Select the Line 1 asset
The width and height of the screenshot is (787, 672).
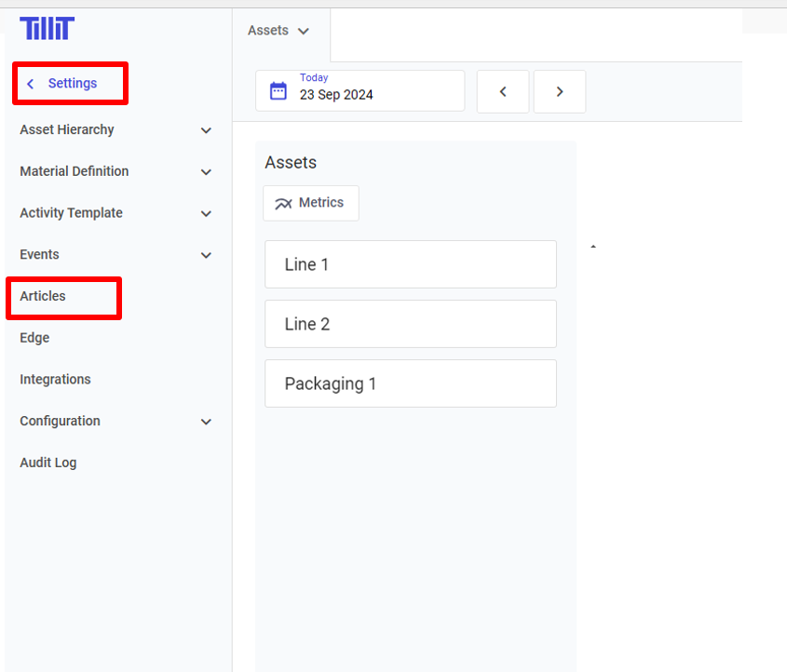pos(410,264)
